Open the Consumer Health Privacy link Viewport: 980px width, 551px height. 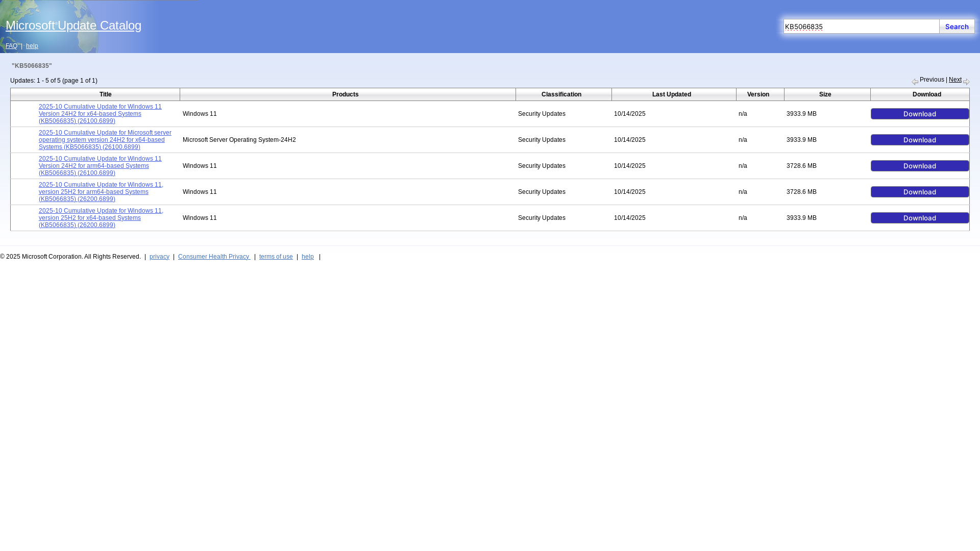click(214, 257)
